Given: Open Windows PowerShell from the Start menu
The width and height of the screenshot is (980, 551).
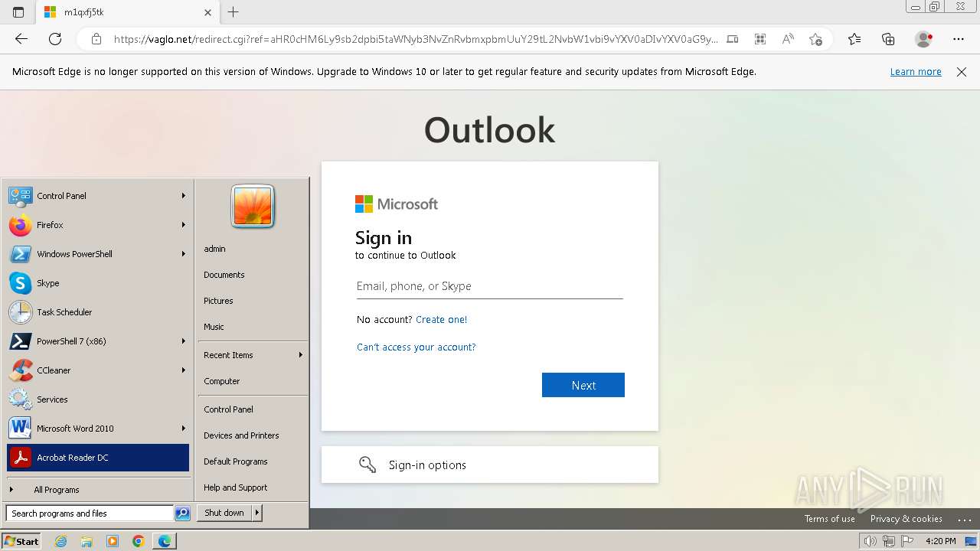Looking at the screenshot, I should click(x=98, y=254).
